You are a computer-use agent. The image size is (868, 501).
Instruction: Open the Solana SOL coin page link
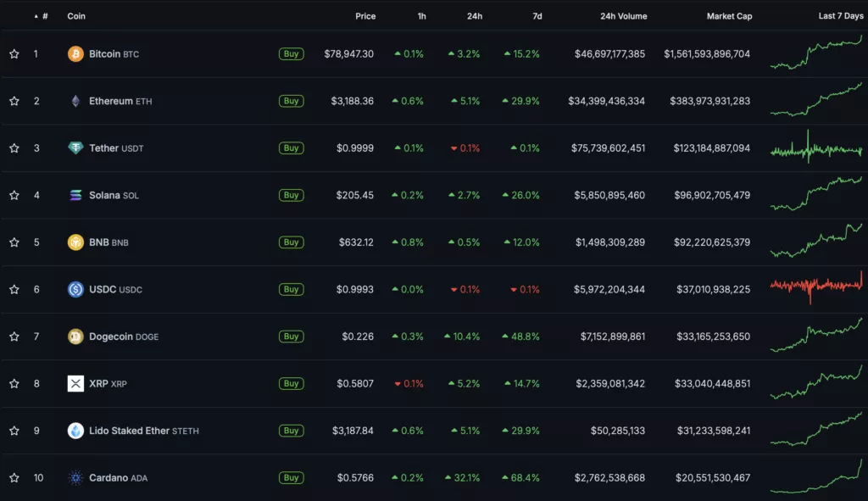tap(114, 195)
